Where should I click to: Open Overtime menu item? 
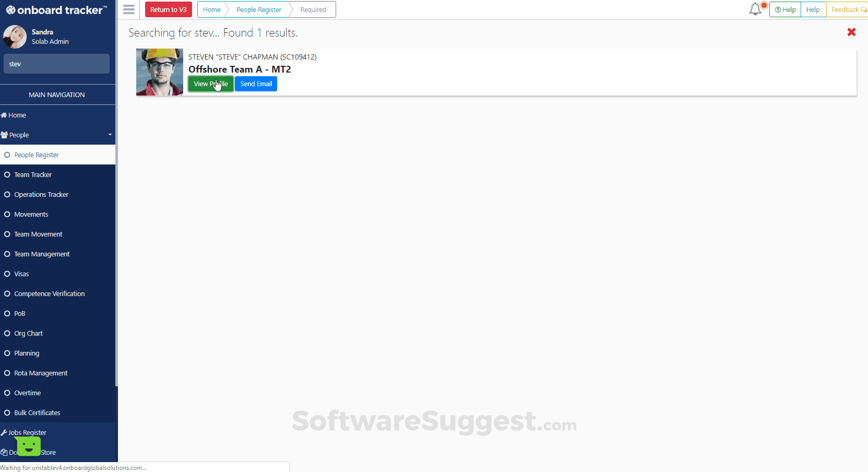pos(57,393)
